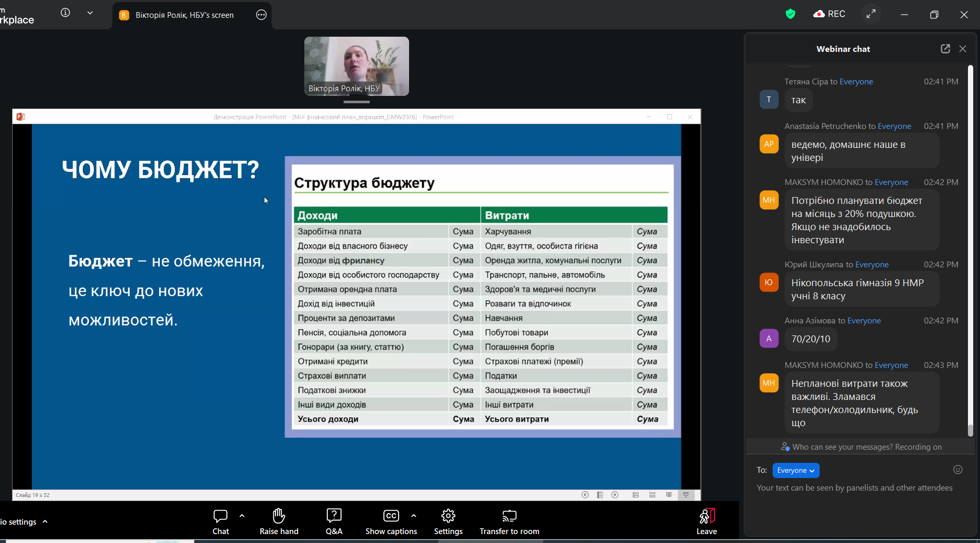The width and height of the screenshot is (980, 543).
Task: Type message in chat text field
Action: (855, 488)
